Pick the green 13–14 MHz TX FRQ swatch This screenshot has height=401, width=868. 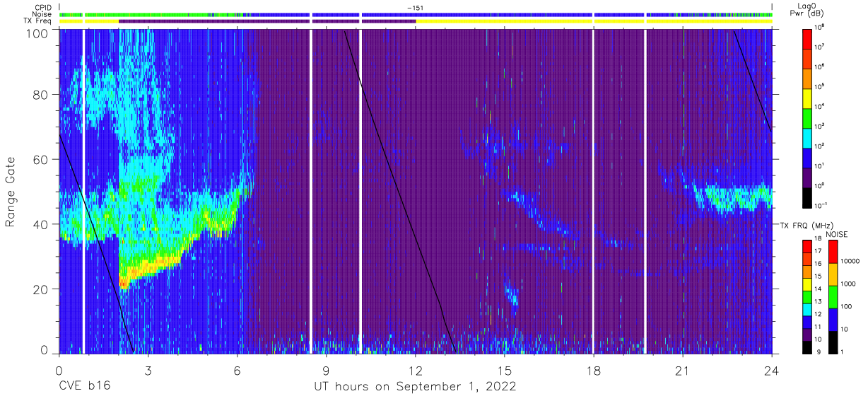pos(806,297)
